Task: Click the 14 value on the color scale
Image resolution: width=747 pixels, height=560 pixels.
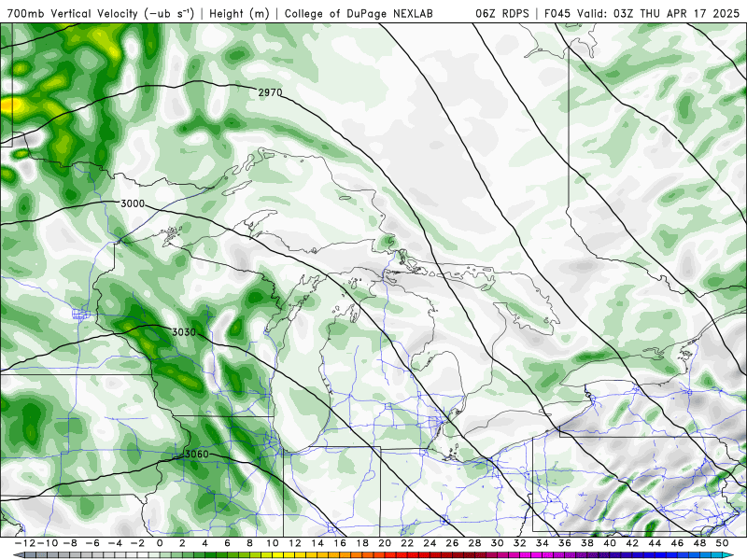Action: pyautogui.click(x=317, y=543)
